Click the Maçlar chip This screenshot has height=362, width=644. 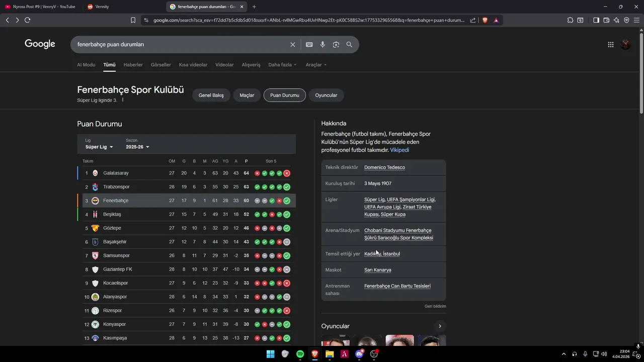click(247, 95)
